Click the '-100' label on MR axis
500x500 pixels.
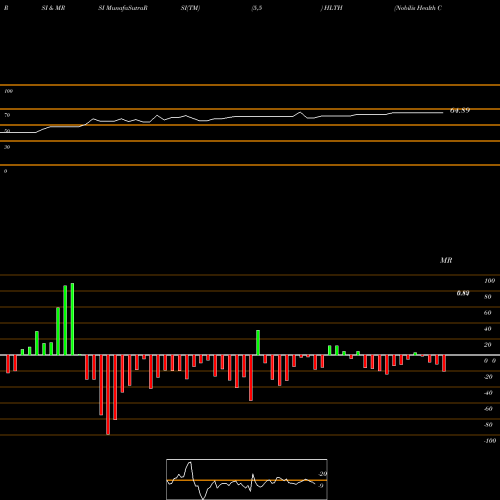click(490, 441)
